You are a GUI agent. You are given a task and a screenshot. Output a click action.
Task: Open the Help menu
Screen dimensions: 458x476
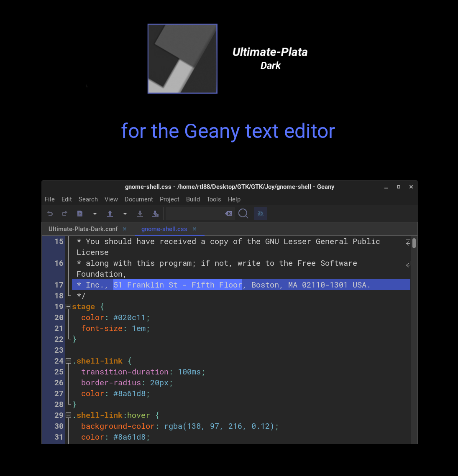coord(234,199)
